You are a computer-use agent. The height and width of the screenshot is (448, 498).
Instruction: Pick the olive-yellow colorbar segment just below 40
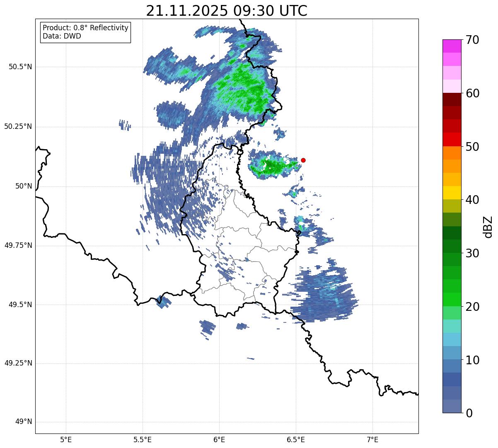(x=452, y=206)
